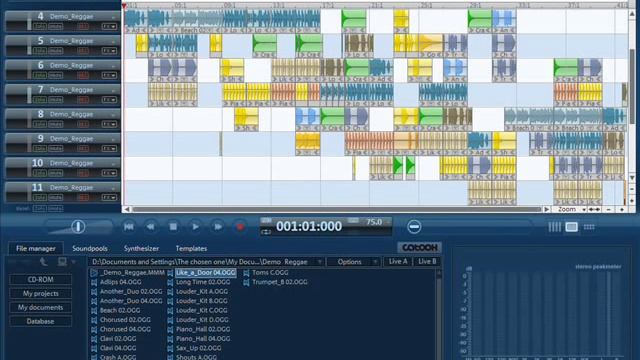Viewport: 640px width, 360px height.
Task: Select the Piano_Hall 02.OGG file
Action: [203, 329]
